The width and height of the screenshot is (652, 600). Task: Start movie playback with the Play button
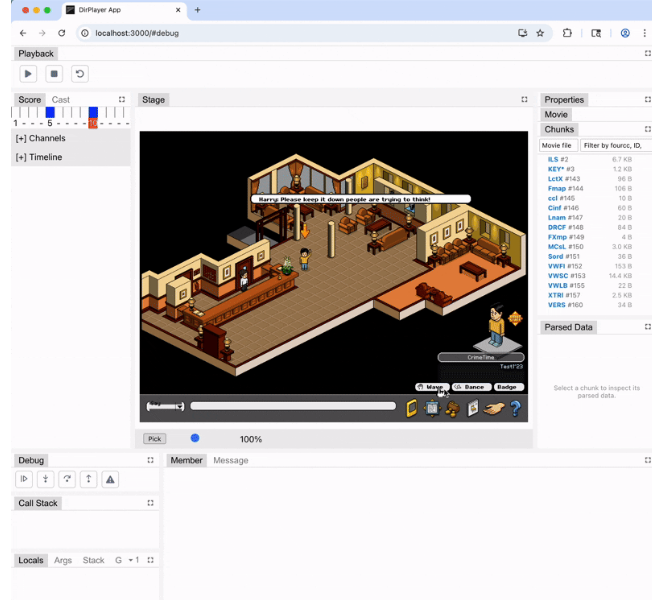[28, 74]
